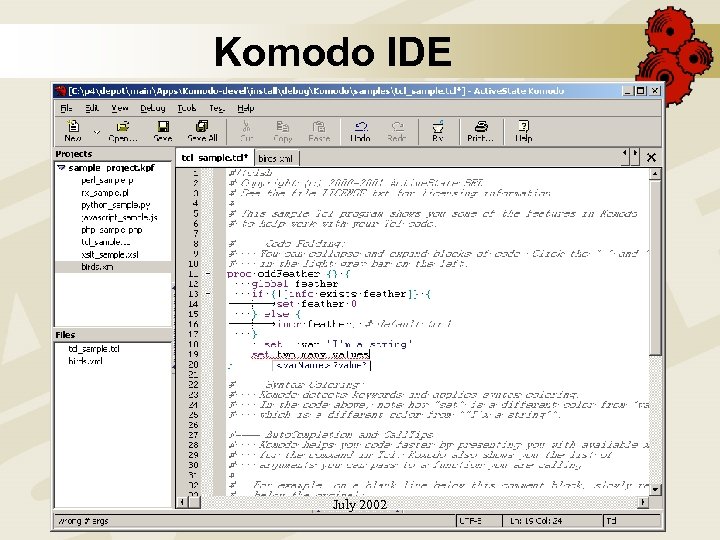Open the View menu

tap(120, 108)
